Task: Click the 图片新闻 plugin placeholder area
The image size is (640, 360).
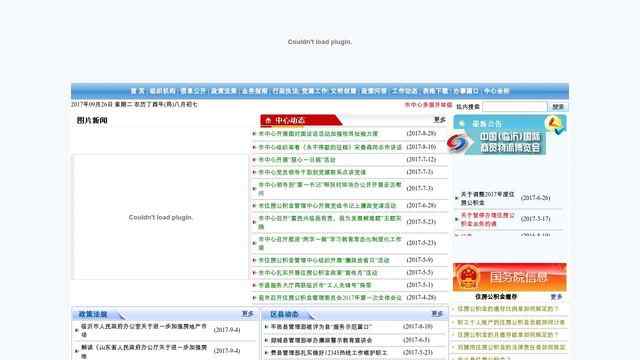Action: click(x=160, y=217)
